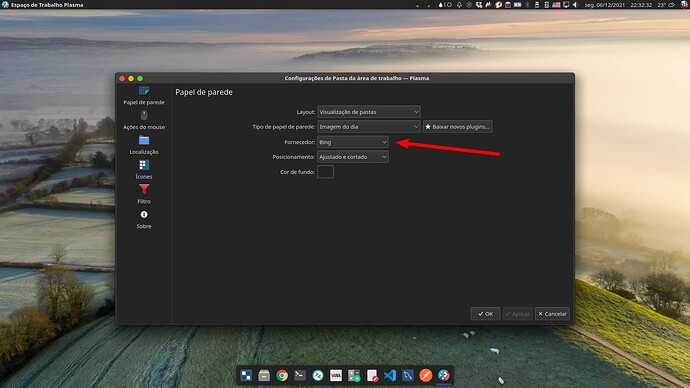
Task: Open the document editor with red badge in dock
Action: (372, 375)
